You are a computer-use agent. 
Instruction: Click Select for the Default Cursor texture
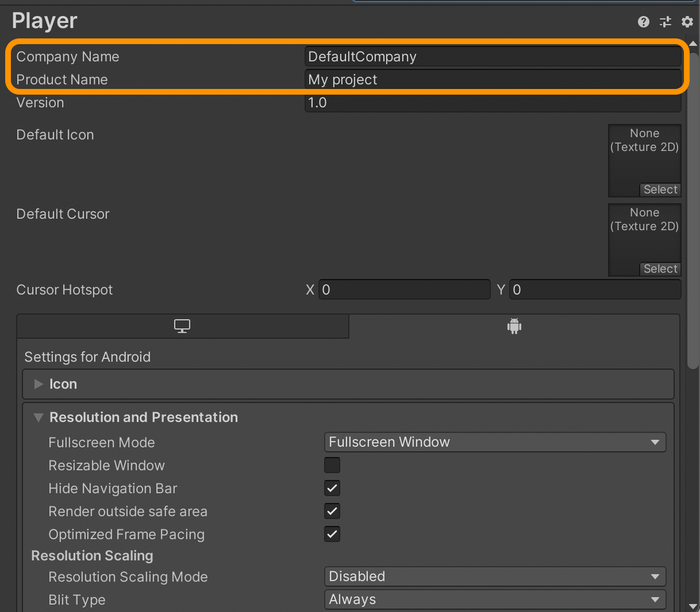point(660,269)
